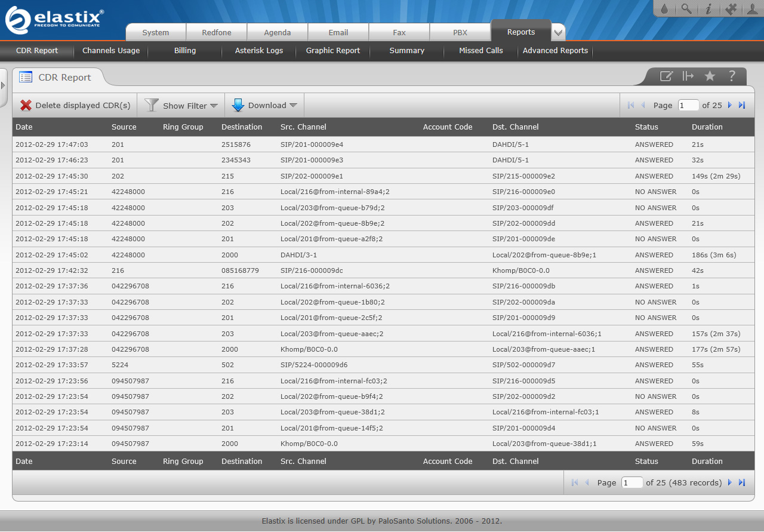Expand the Show Filter dropdown
The height and width of the screenshot is (532, 764).
point(181,106)
